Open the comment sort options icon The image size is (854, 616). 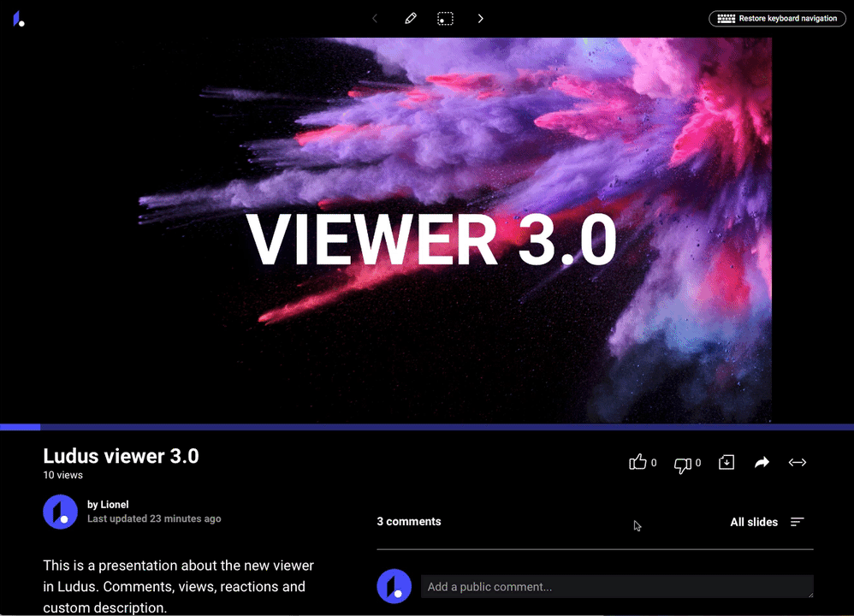pyautogui.click(x=797, y=522)
